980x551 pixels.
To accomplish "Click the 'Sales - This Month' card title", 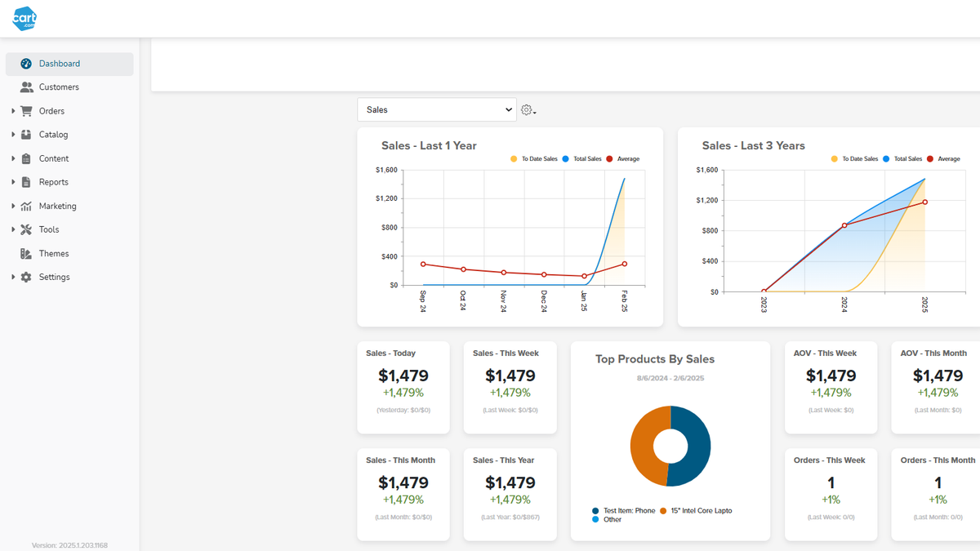I will [x=400, y=460].
